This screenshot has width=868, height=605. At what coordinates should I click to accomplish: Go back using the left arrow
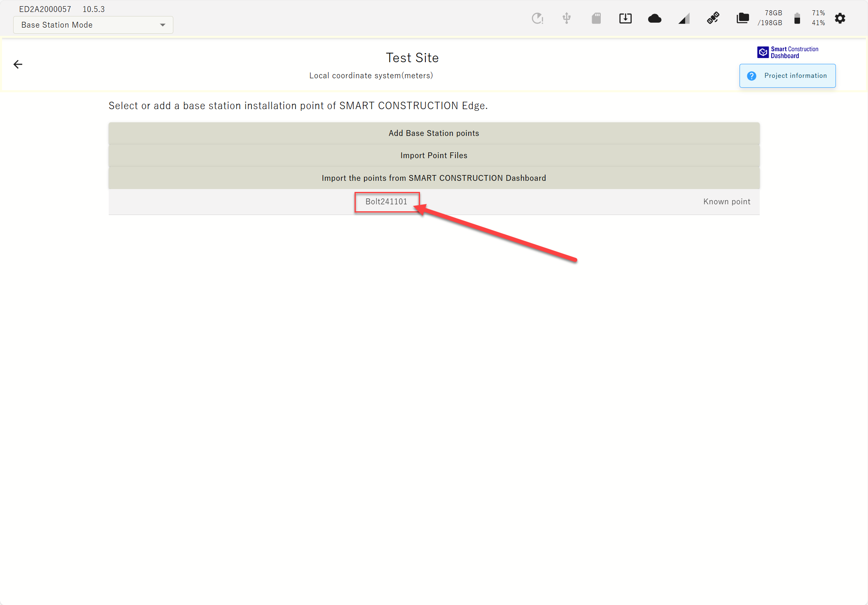point(18,64)
